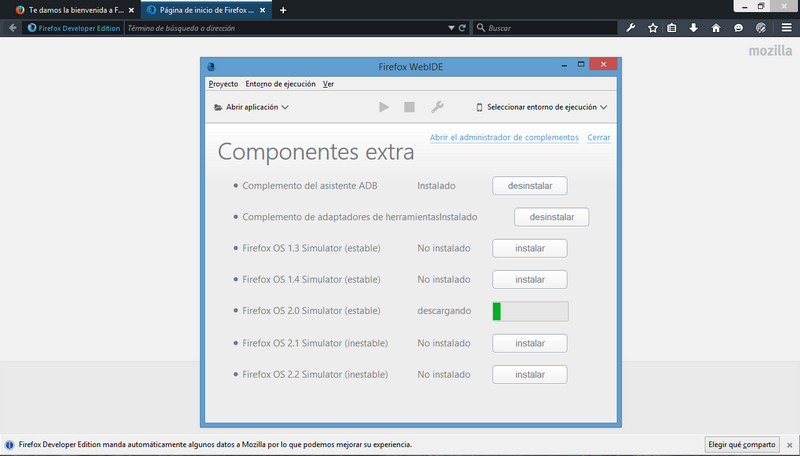Click the Componentes extra heading

click(316, 151)
